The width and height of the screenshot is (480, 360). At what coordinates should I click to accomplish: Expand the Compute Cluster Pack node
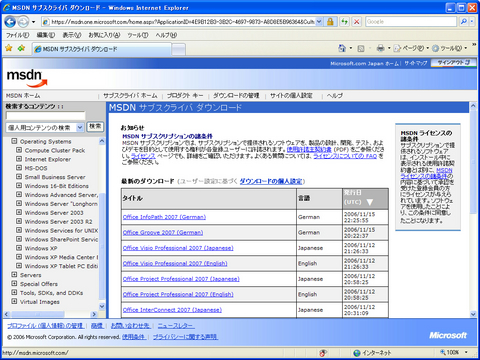[x=19, y=150]
